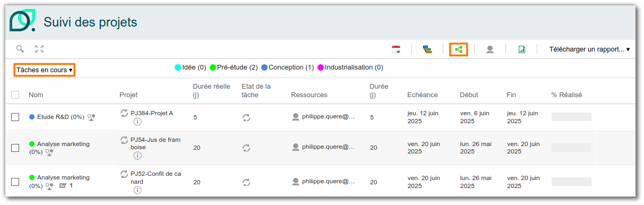Viewport: 644px width, 205px height.
Task: Filter by the Conception (1) phase
Action: [x=287, y=67]
